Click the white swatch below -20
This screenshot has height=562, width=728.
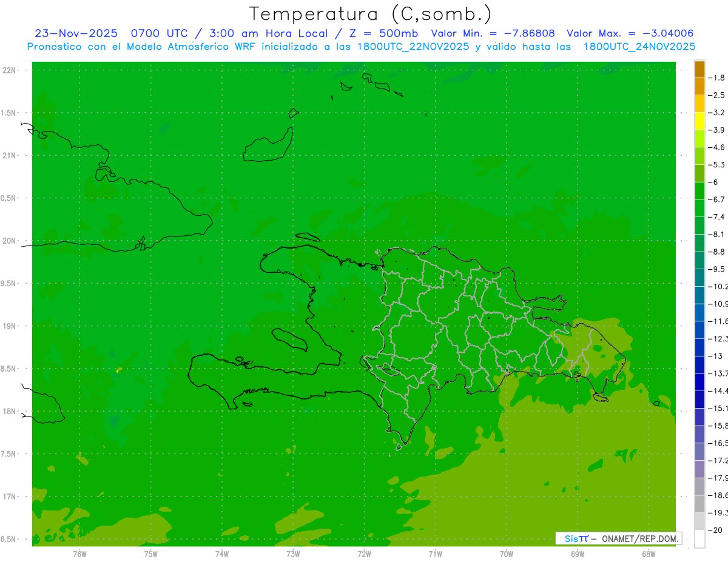699,539
